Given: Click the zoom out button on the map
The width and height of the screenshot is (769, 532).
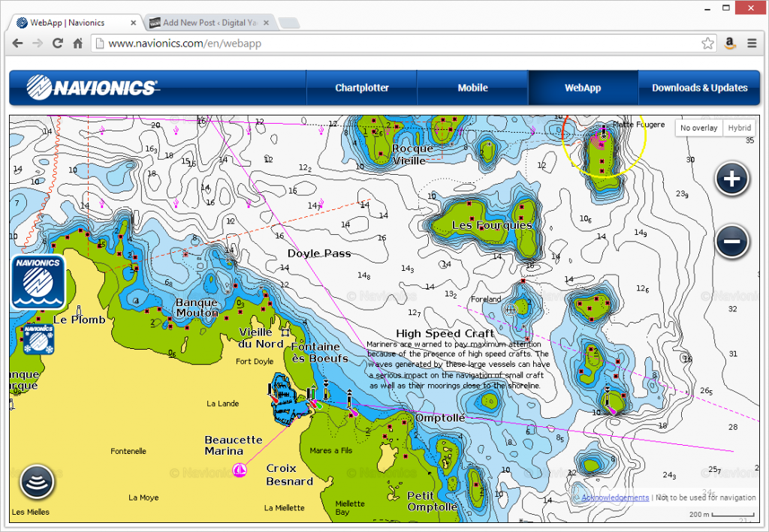Looking at the screenshot, I should (x=731, y=242).
